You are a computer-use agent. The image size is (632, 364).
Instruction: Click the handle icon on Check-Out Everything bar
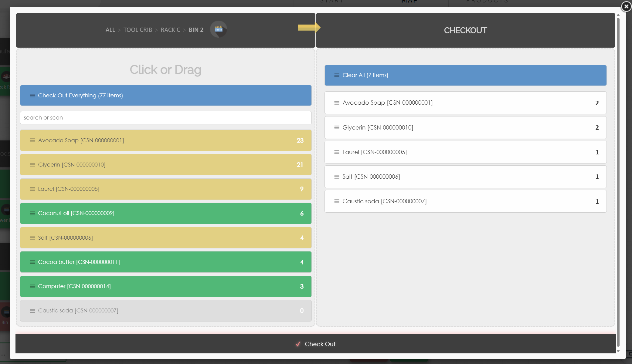pyautogui.click(x=32, y=96)
